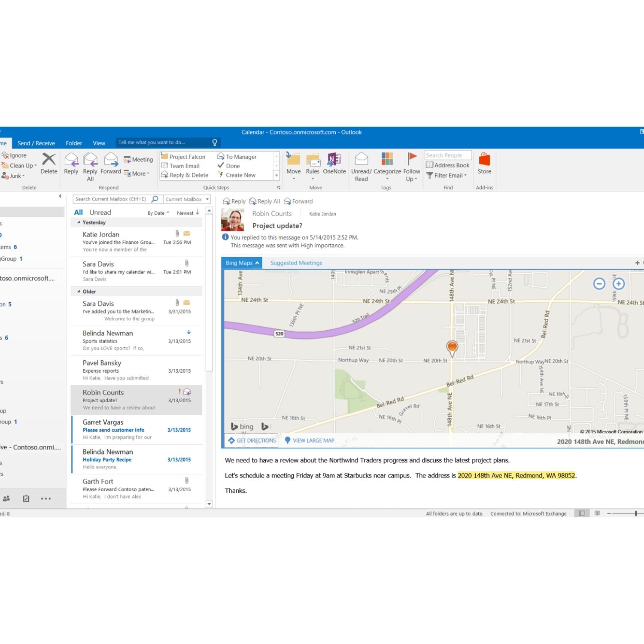
Task: Click the Unread/Read envelope icon
Action: pos(361,159)
